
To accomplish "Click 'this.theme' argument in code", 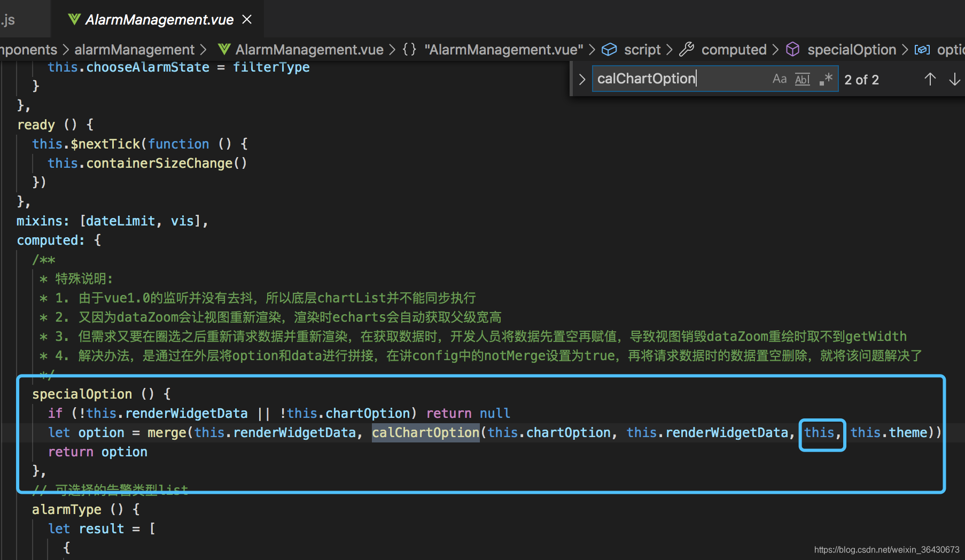I will click(x=889, y=432).
